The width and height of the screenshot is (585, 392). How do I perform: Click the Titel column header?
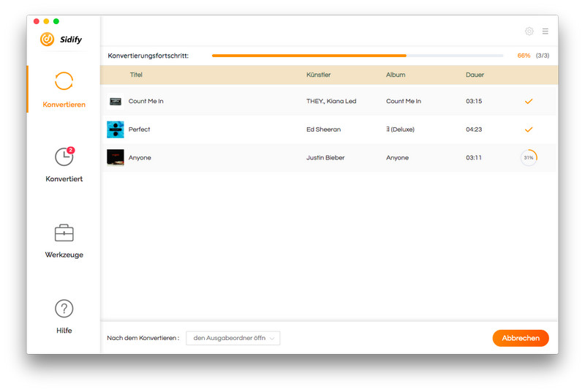pos(136,75)
